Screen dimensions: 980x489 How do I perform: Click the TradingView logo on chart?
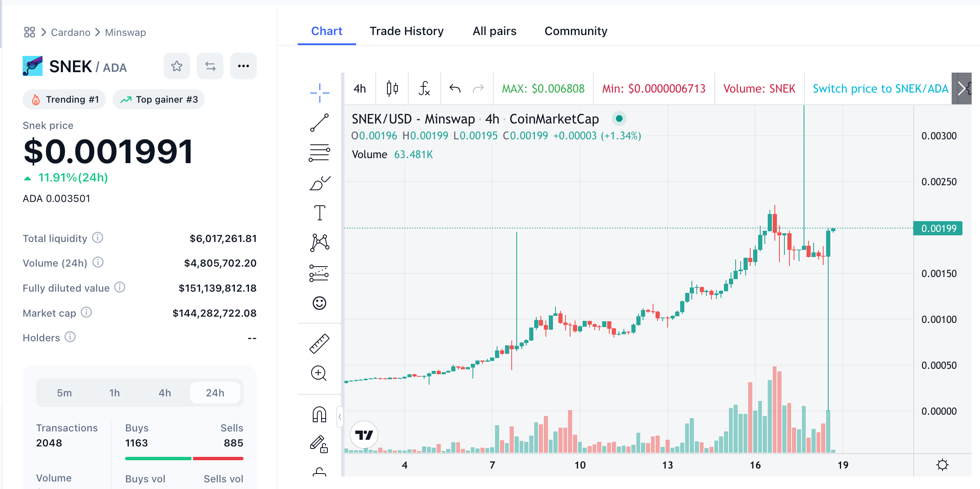(364, 435)
